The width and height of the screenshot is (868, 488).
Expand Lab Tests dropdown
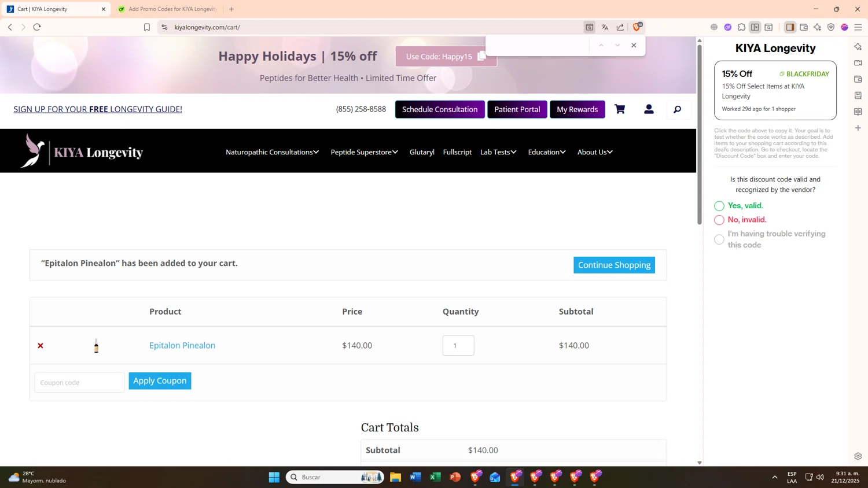click(498, 152)
